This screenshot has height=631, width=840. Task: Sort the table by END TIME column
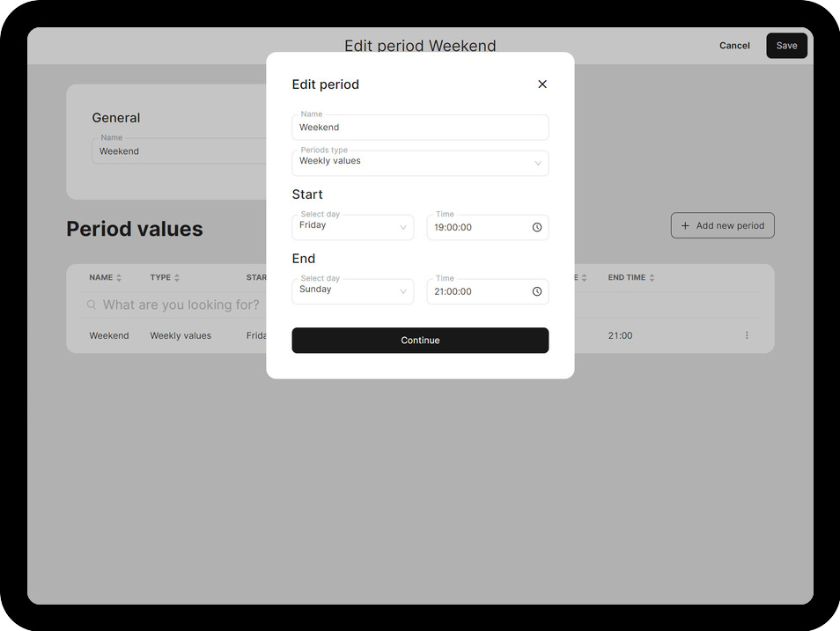click(630, 278)
